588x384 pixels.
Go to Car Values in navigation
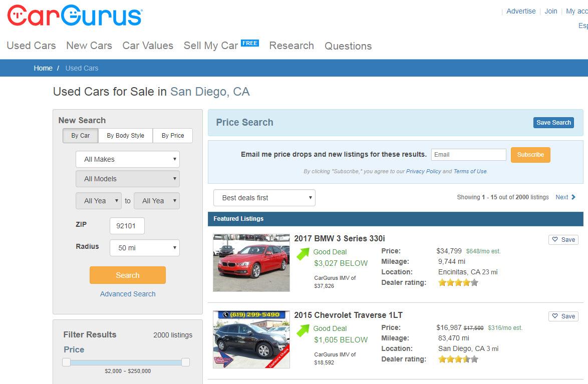(x=148, y=46)
